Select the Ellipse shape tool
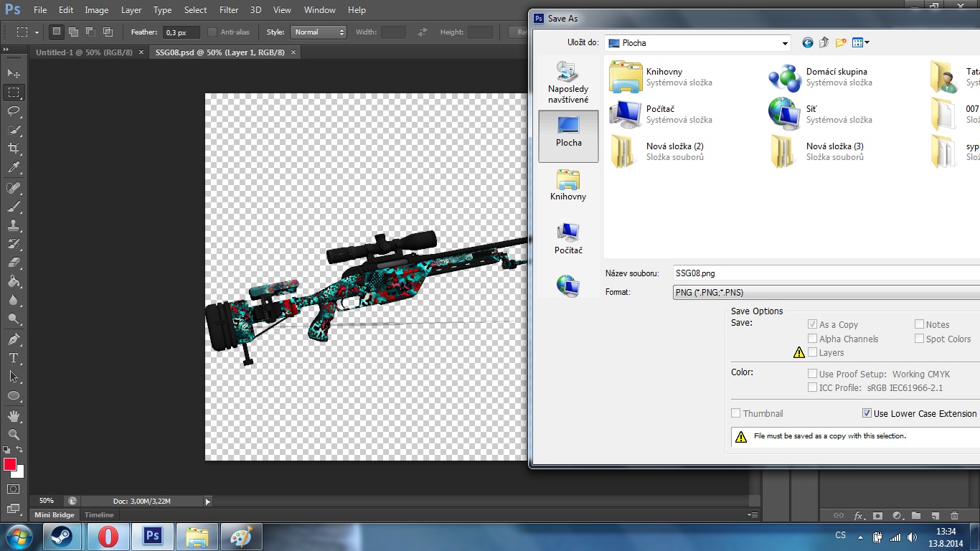Viewport: 980px width, 551px height. click(14, 395)
